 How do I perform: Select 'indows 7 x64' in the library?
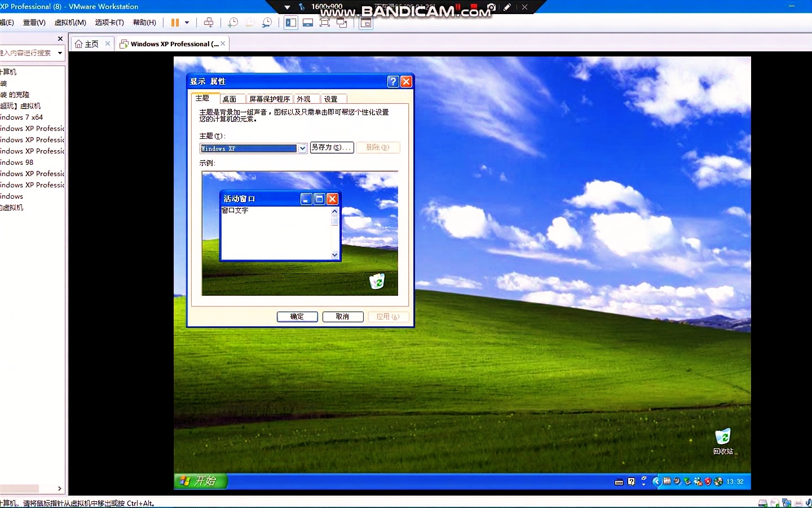tap(21, 117)
